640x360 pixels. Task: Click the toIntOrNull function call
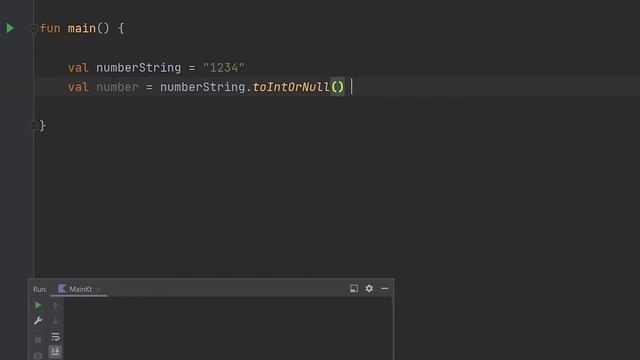pyautogui.click(x=291, y=87)
